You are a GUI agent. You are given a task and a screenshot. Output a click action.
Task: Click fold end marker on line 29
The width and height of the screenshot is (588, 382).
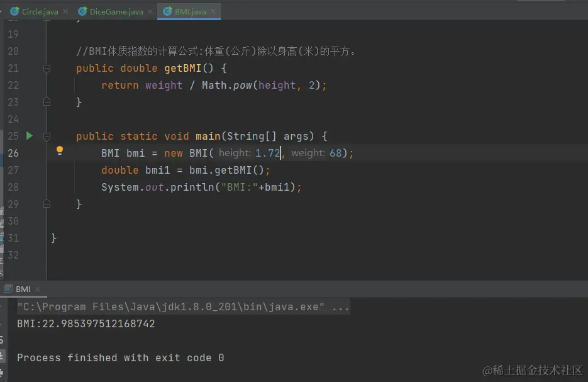click(x=47, y=204)
